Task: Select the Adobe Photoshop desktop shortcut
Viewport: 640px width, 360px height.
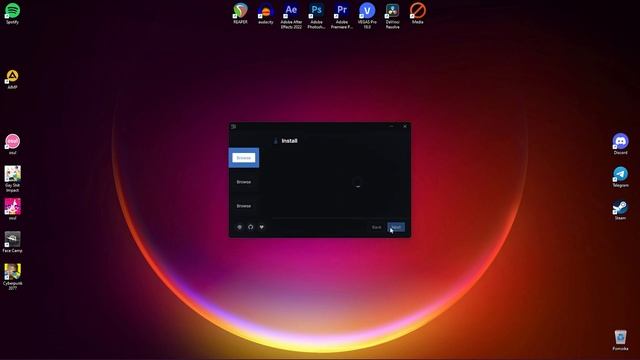Action: tap(316, 16)
